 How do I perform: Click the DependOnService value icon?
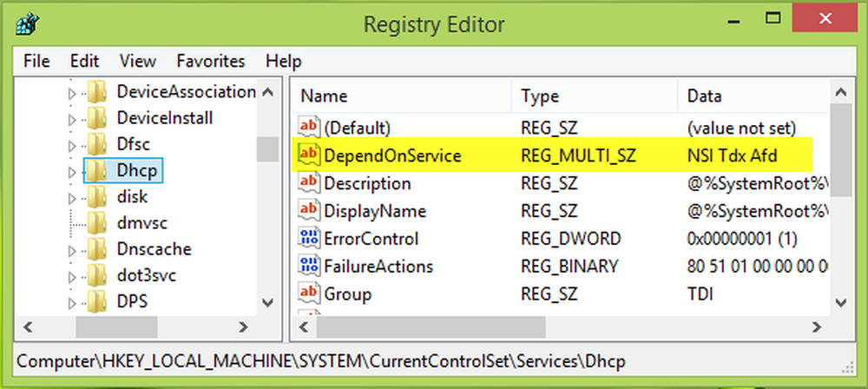tap(309, 155)
